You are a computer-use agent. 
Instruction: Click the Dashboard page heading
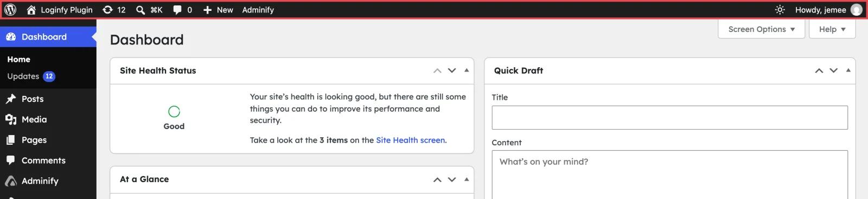[x=147, y=40]
